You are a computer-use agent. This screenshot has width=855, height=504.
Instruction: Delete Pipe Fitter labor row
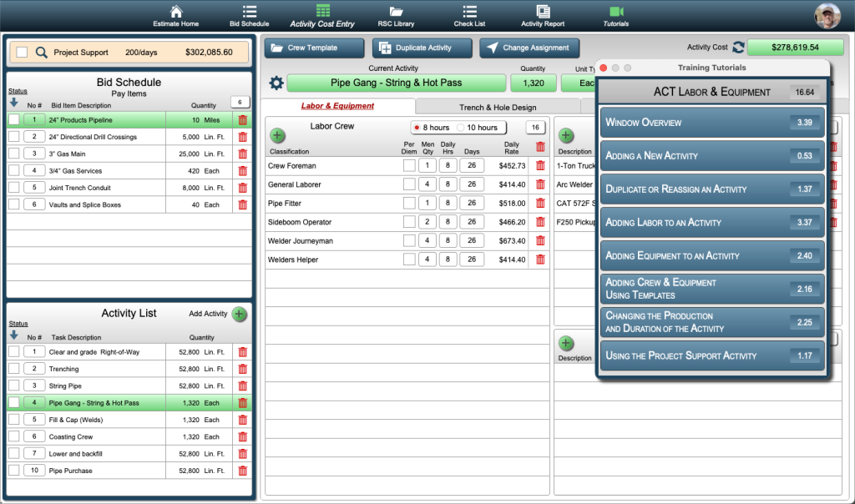pyautogui.click(x=540, y=204)
